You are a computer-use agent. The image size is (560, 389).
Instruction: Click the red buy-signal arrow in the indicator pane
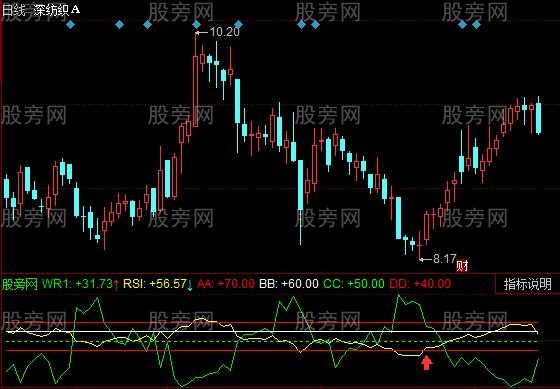tap(426, 363)
